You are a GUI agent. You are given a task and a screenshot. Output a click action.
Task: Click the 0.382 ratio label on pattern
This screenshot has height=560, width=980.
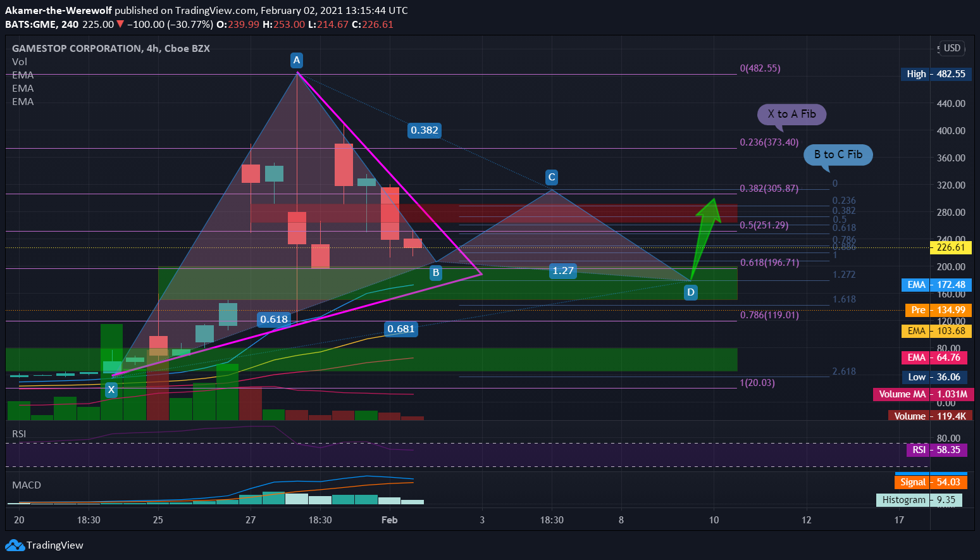425,130
